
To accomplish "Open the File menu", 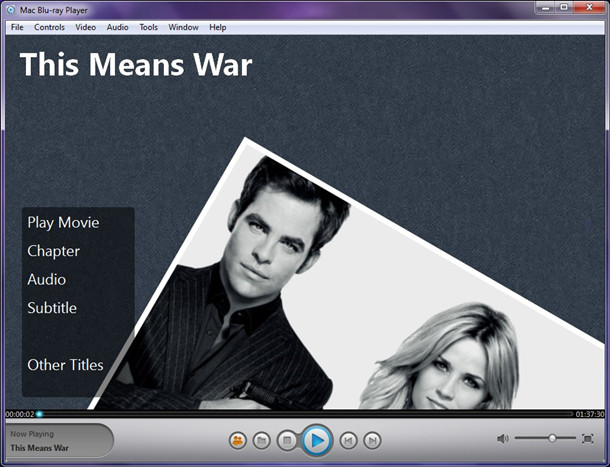I will pos(17,27).
